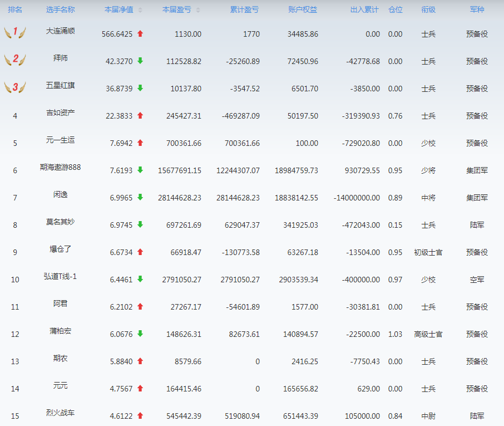Click red up arrow beside 4.7567

click(x=140, y=388)
